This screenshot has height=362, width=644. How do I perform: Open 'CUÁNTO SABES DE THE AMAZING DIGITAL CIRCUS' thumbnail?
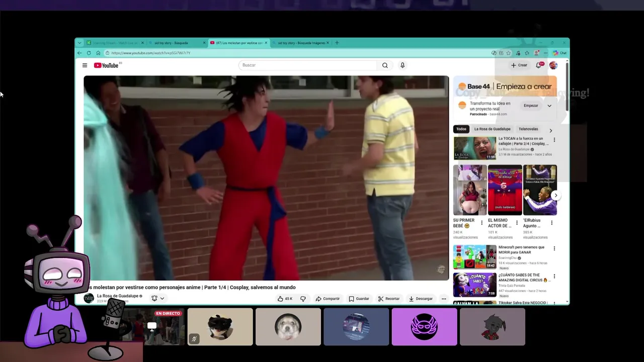point(475,285)
